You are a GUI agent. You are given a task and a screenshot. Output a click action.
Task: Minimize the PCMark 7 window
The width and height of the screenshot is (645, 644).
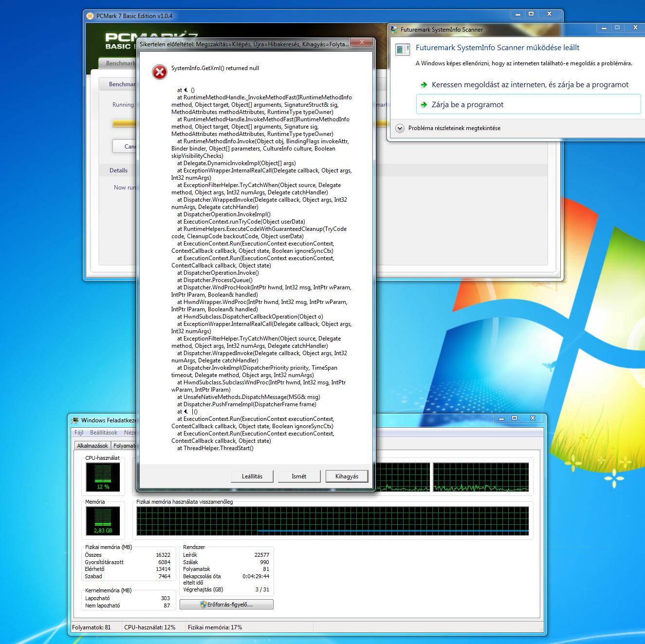[x=518, y=14]
